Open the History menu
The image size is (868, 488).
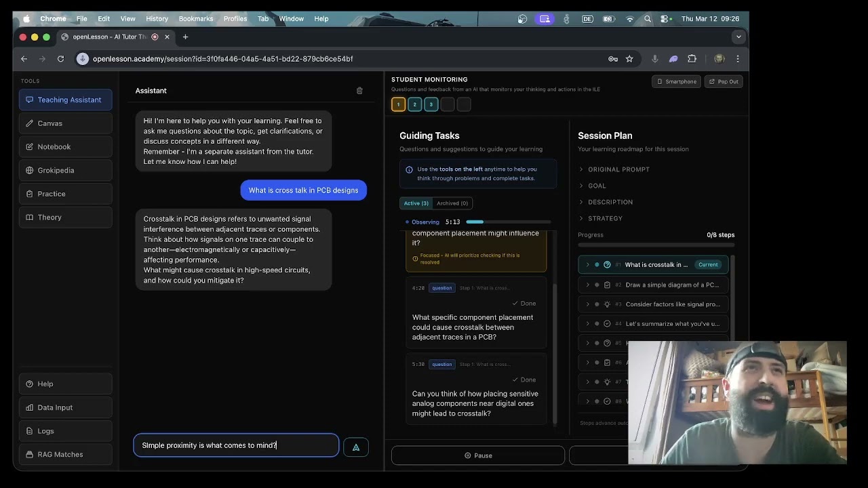point(157,18)
